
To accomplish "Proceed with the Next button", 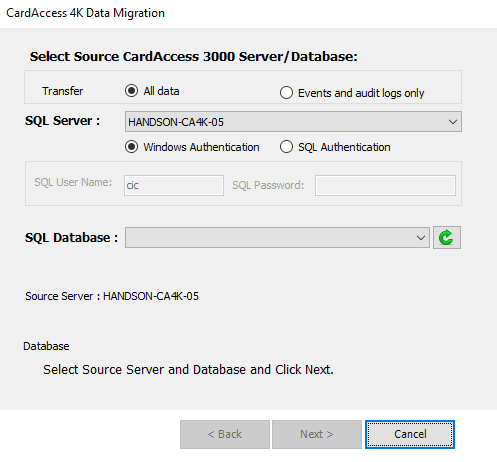I will tap(317, 434).
